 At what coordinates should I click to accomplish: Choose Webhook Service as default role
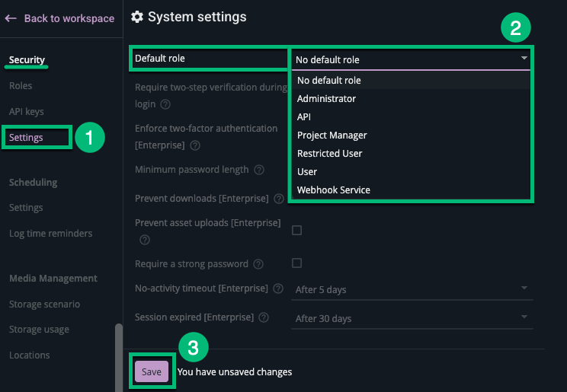[x=411, y=190]
